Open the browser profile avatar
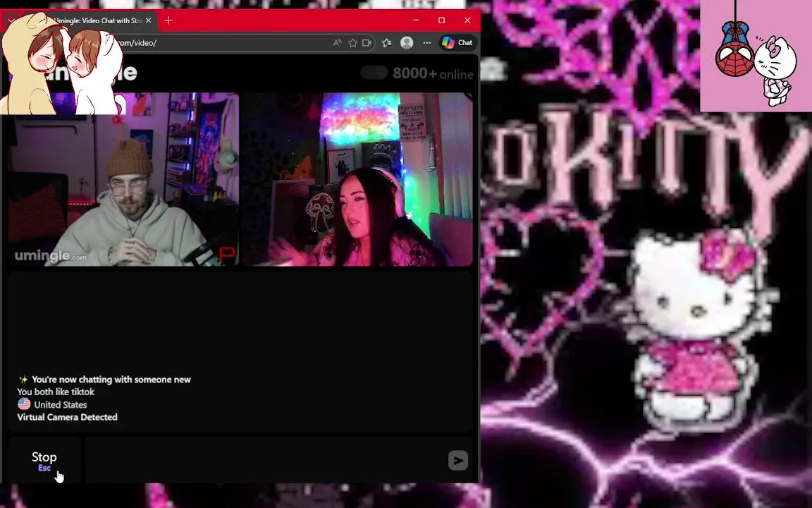Screen dimensions: 812x508 tap(407, 43)
